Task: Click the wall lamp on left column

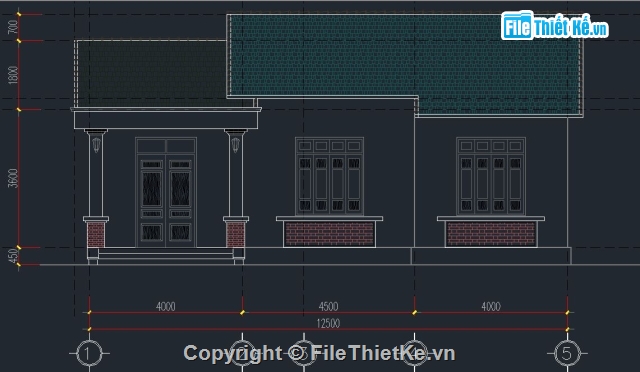Action: click(96, 145)
